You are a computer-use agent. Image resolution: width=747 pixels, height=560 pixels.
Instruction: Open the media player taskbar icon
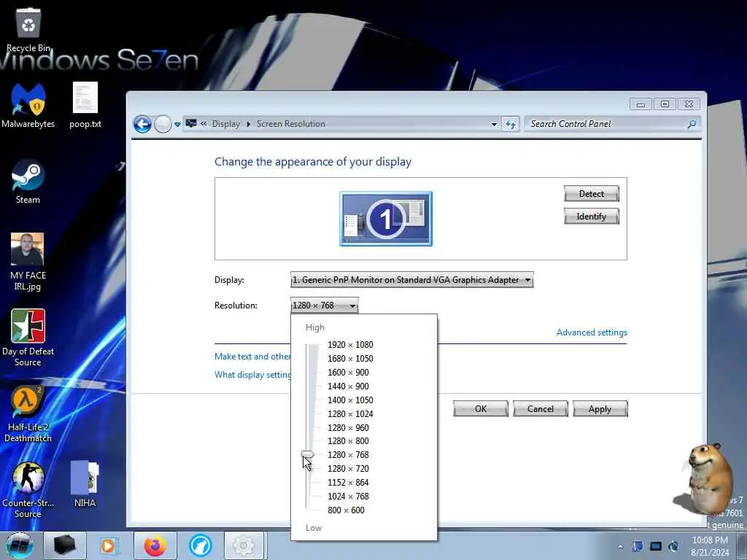coord(109,545)
